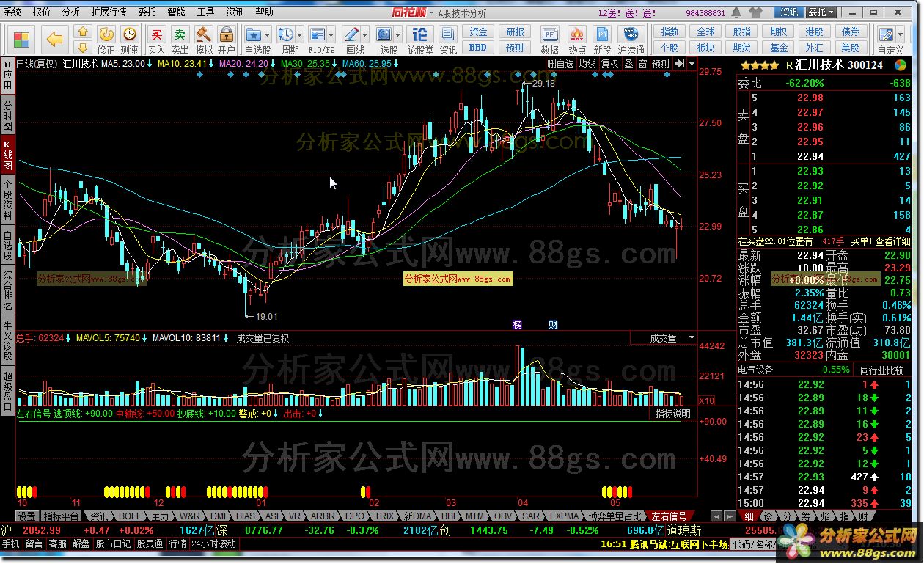
Task: Click the yellow up arrow icon
Action: coord(83,32)
